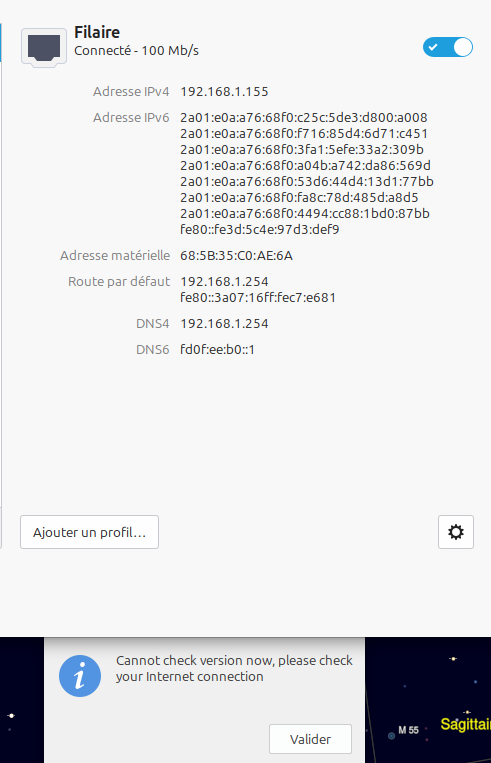This screenshot has width=491, height=763.
Task: Click the Cannot check version message text
Action: click(x=234, y=668)
